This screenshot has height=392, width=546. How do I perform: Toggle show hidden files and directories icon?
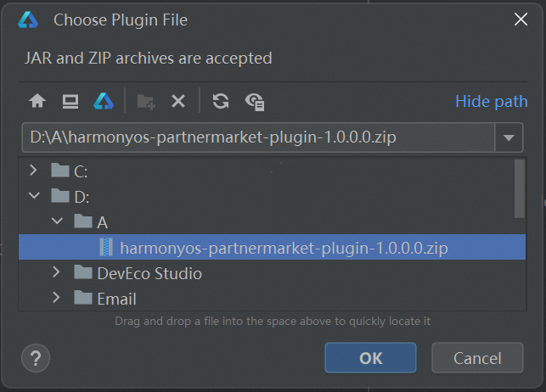coord(255,102)
